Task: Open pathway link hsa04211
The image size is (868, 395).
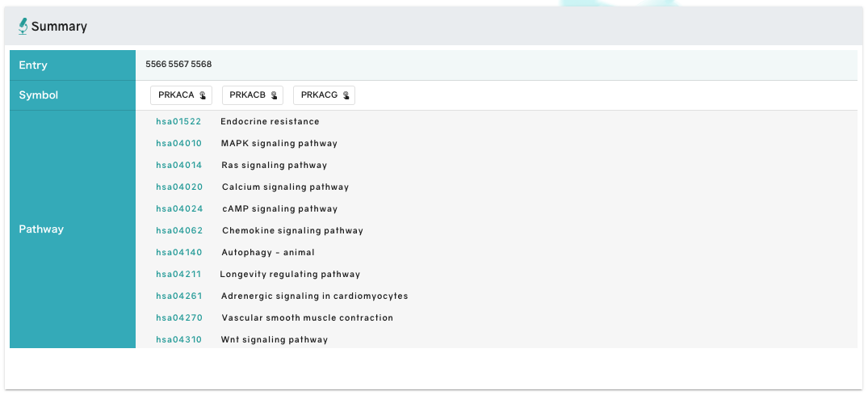Action: pyautogui.click(x=178, y=274)
